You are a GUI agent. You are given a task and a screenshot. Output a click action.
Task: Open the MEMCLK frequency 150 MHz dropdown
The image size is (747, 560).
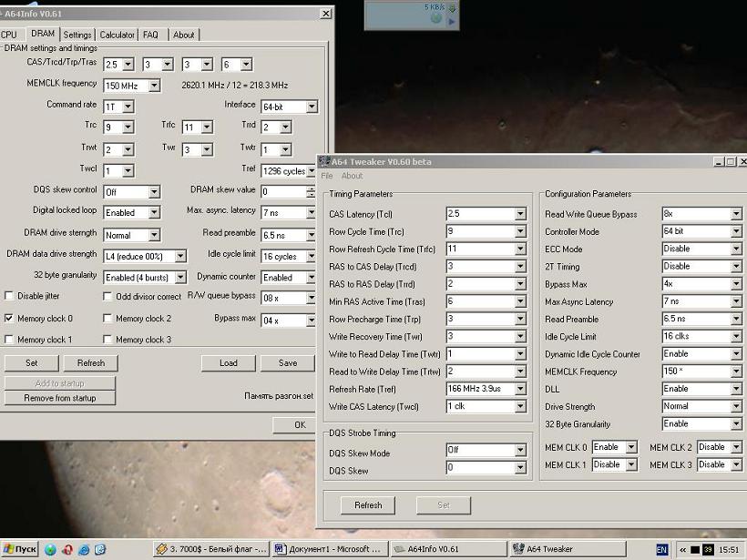(154, 86)
